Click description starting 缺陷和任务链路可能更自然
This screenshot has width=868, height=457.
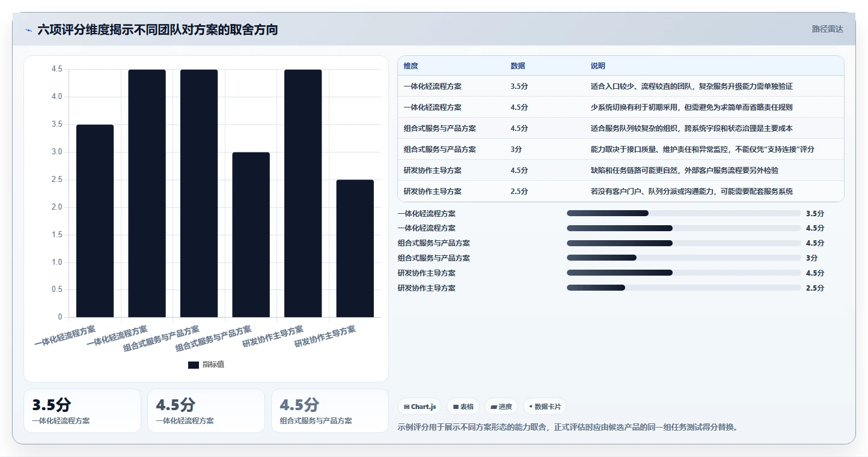[685, 171]
